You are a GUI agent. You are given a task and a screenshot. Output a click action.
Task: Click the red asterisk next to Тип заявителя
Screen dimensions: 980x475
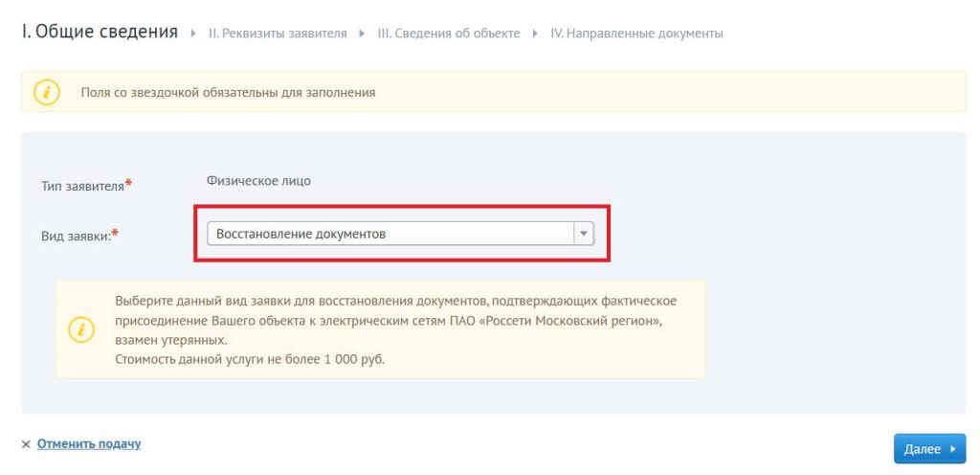coord(128,183)
